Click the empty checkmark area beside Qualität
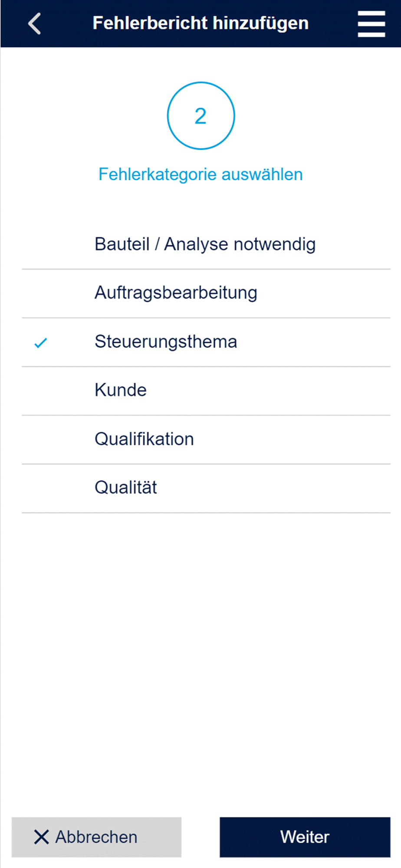The height and width of the screenshot is (868, 401). [40, 488]
